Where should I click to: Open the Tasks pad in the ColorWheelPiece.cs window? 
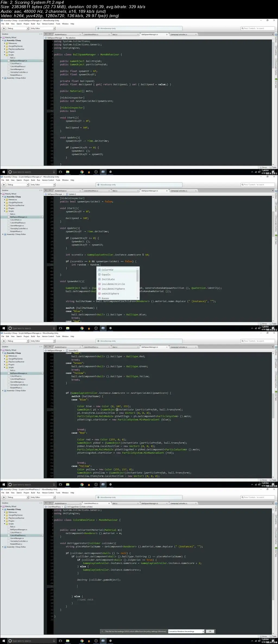point(274,636)
